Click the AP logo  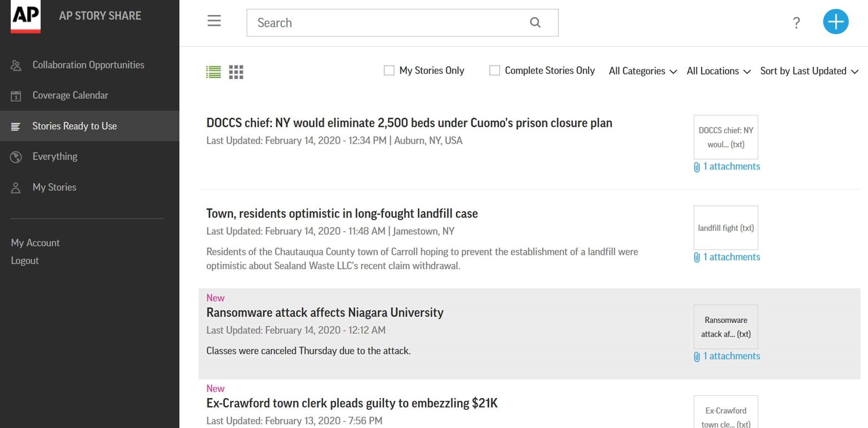(26, 16)
